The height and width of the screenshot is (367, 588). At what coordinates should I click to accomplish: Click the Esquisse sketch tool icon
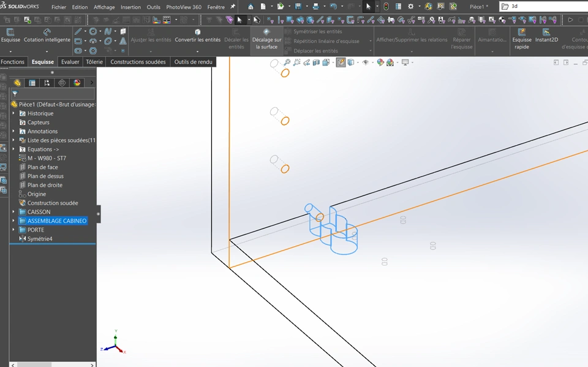pyautogui.click(x=10, y=32)
